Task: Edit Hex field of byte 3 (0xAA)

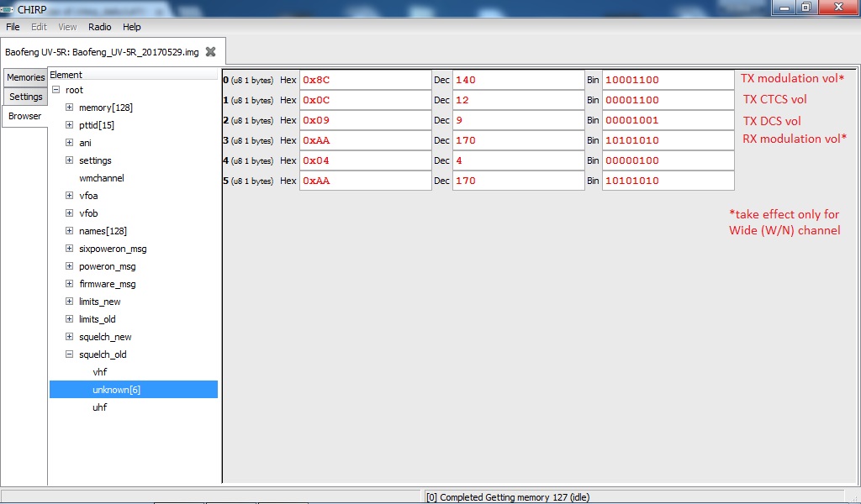Action: (365, 140)
